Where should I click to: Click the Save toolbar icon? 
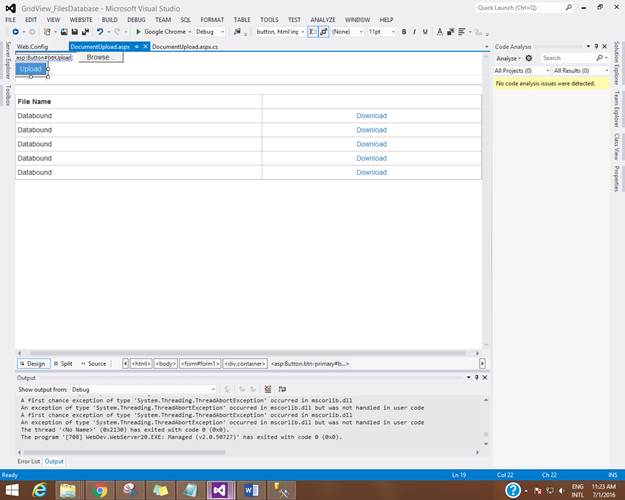75,31
